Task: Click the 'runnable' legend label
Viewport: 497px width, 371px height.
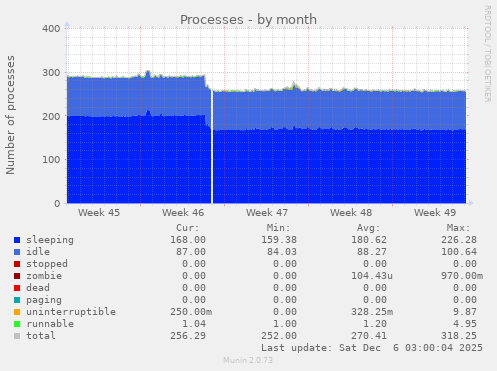Action: (50, 324)
